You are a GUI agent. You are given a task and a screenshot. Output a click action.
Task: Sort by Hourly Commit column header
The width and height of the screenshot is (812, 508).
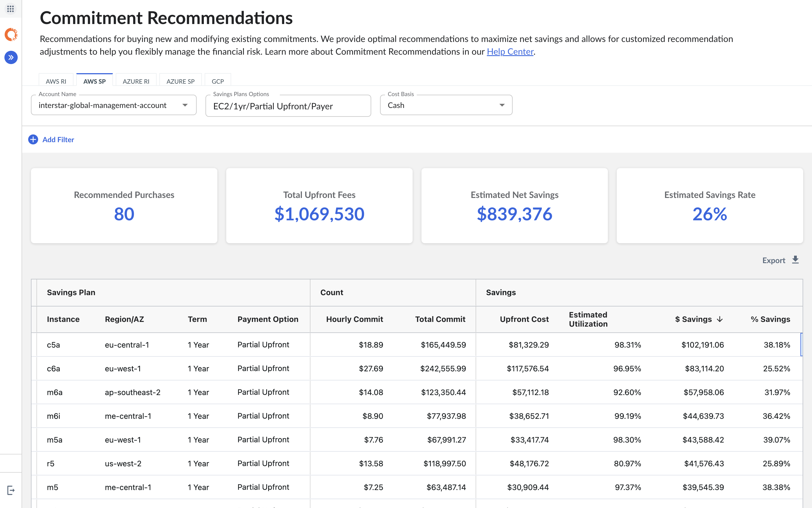[355, 319]
